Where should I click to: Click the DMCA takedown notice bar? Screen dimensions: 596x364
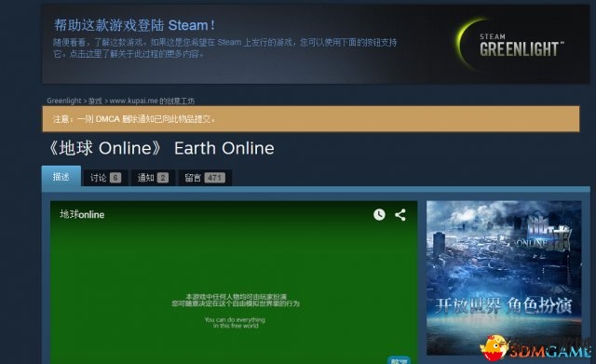pos(311,119)
